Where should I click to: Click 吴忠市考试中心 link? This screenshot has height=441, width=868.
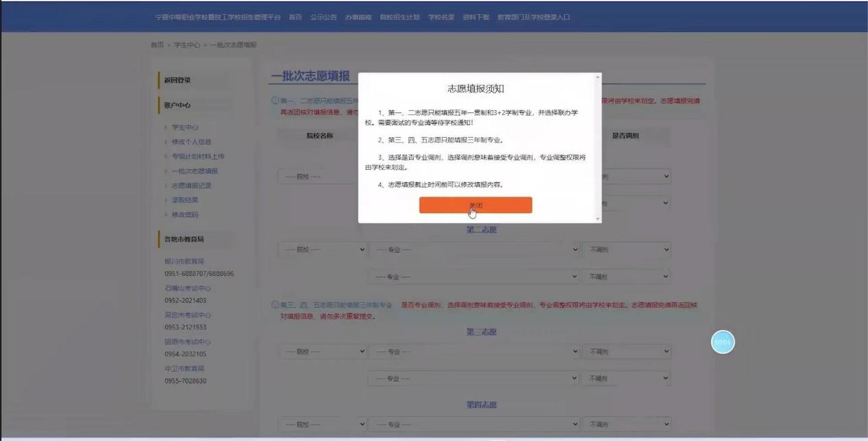coord(187,315)
